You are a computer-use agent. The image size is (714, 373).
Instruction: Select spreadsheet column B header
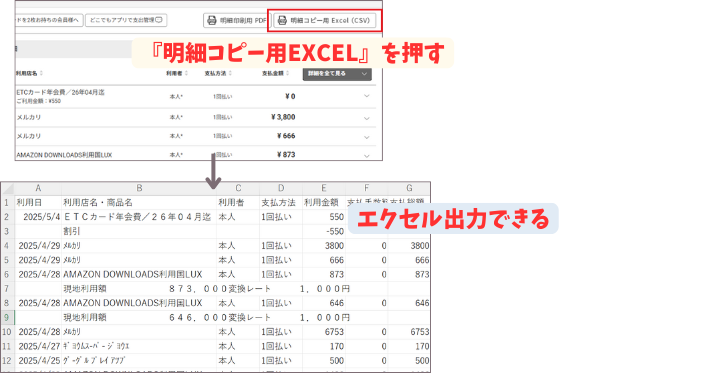[x=139, y=188]
